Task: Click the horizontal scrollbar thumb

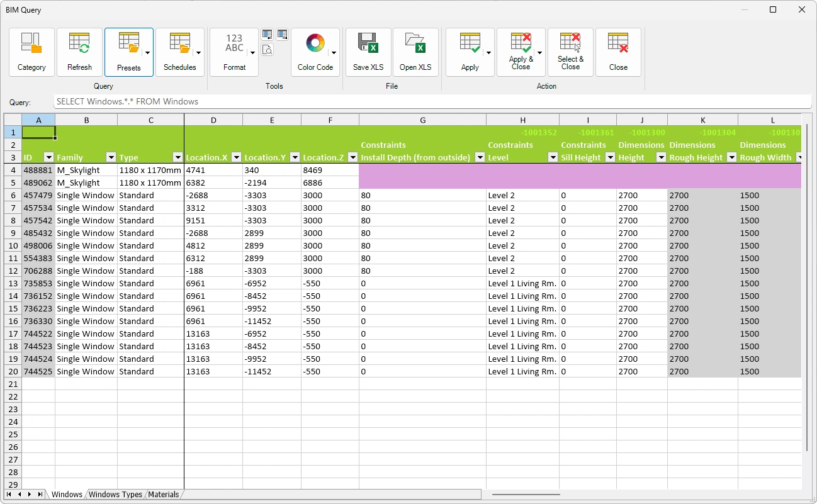Action: 526,495
